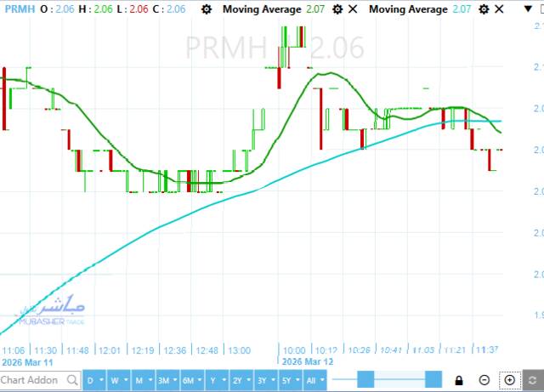The width and height of the screenshot is (544, 392).
Task: Click search icon in Chart Addon
Action: pyautogui.click(x=74, y=380)
